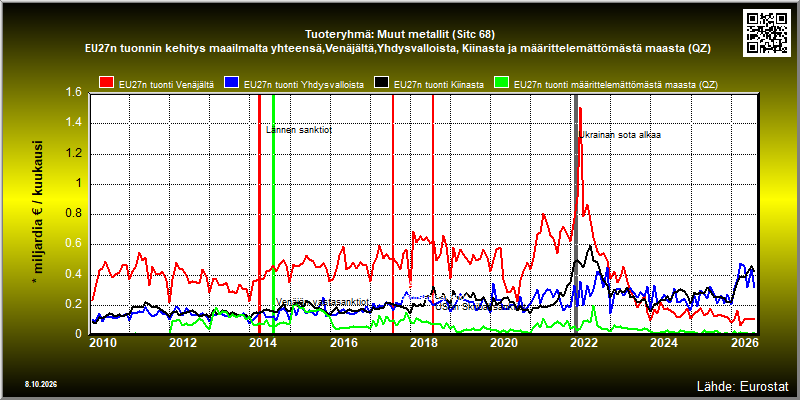
Task: Click y-axis value 1.2
Action: click(73, 154)
